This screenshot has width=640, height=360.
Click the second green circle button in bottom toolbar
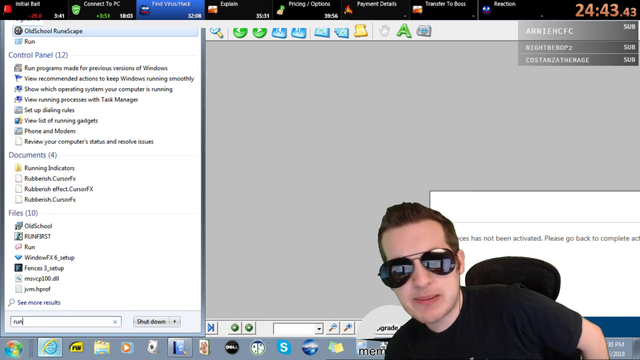tap(249, 328)
